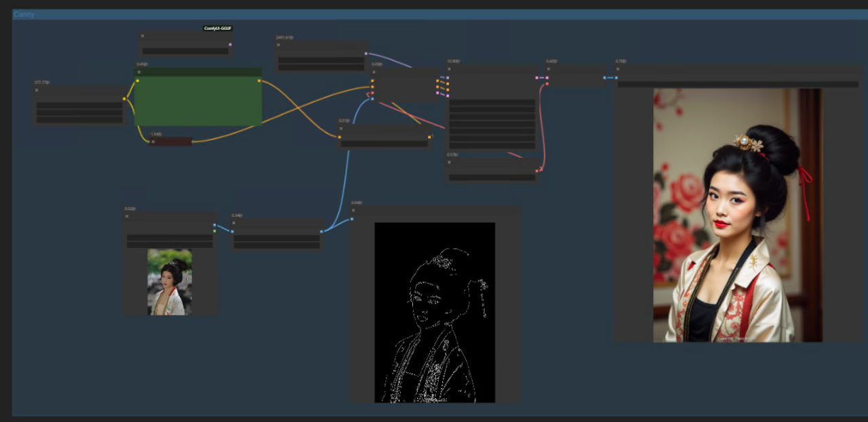This screenshot has height=422, width=868.
Task: Adjust the first threshold field in 0.34s node
Action: click(x=277, y=238)
